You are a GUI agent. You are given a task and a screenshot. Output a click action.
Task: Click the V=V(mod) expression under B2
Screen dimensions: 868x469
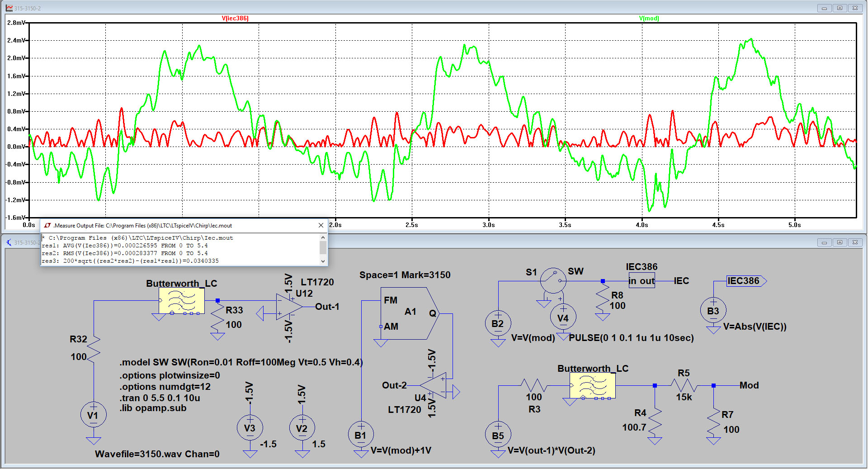pyautogui.click(x=533, y=338)
